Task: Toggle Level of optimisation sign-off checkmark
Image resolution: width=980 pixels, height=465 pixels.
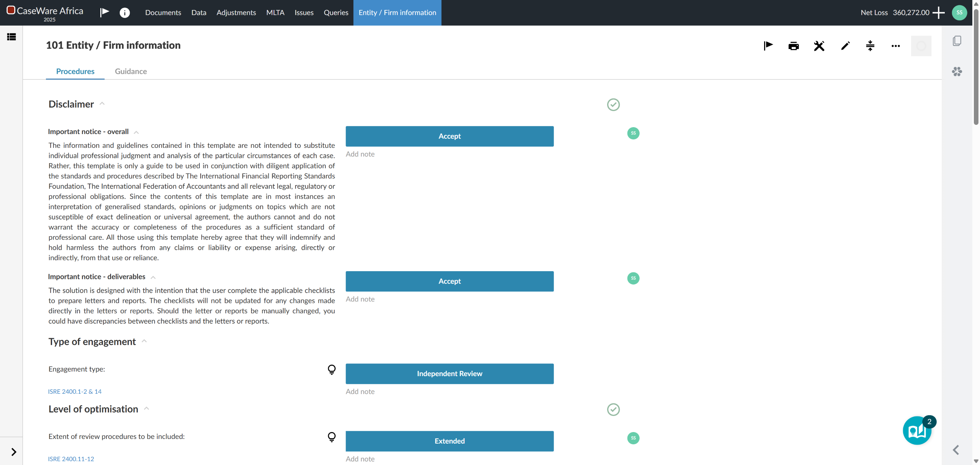Action: pos(613,409)
